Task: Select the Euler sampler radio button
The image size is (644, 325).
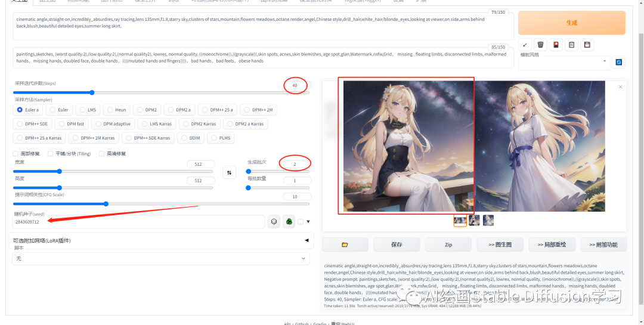Action: [59, 110]
